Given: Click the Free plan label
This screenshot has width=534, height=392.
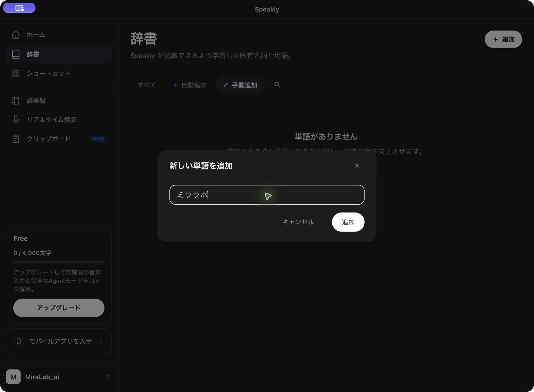Looking at the screenshot, I should [21, 239].
